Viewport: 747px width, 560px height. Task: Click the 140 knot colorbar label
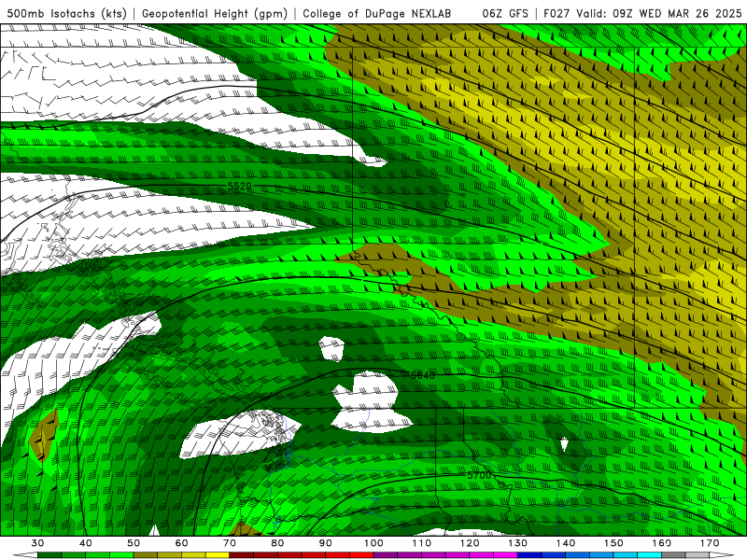coord(566,543)
